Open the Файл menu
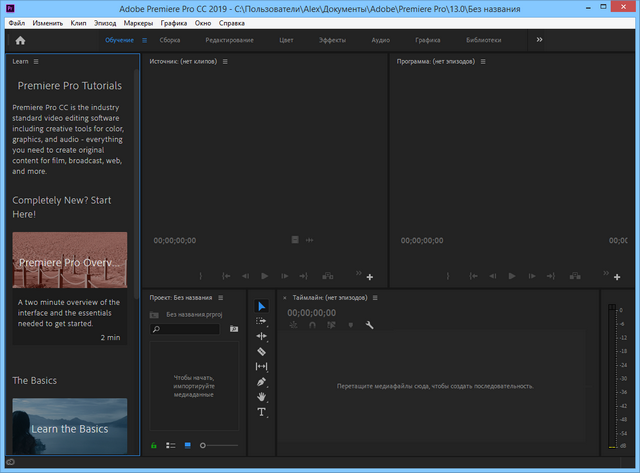 click(17, 22)
